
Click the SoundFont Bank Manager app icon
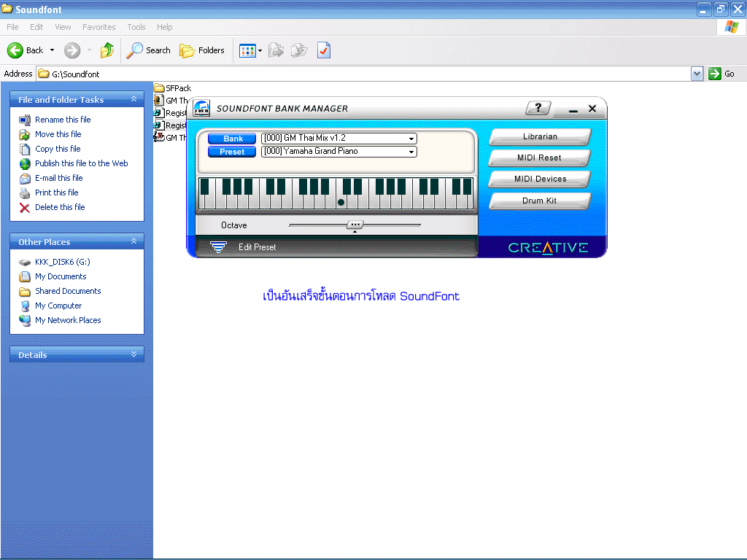(201, 108)
